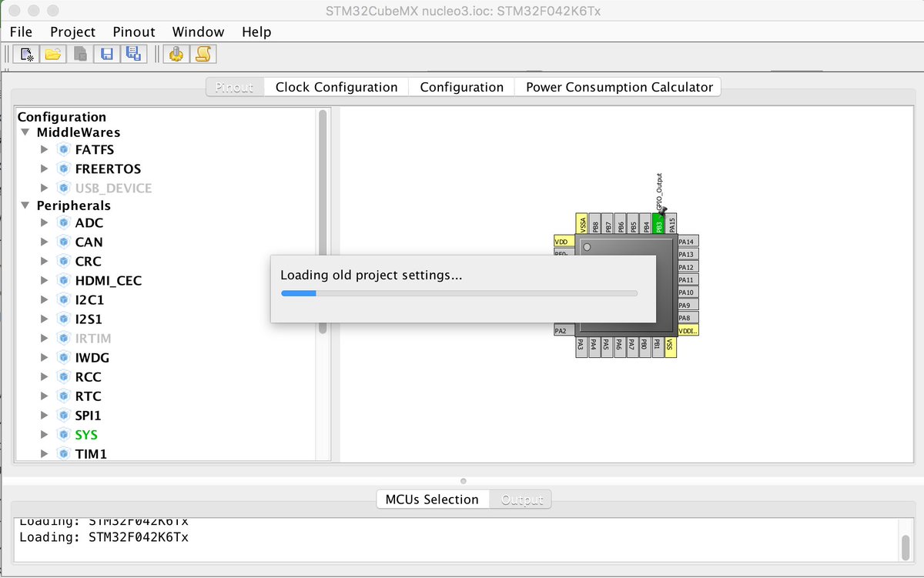Switch to the Configuration tab

(461, 87)
